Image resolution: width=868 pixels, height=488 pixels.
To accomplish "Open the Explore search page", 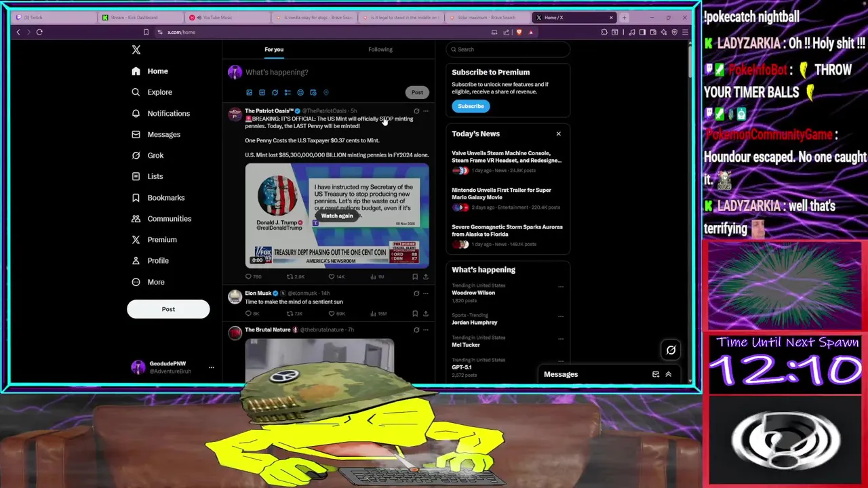I will (152, 92).
